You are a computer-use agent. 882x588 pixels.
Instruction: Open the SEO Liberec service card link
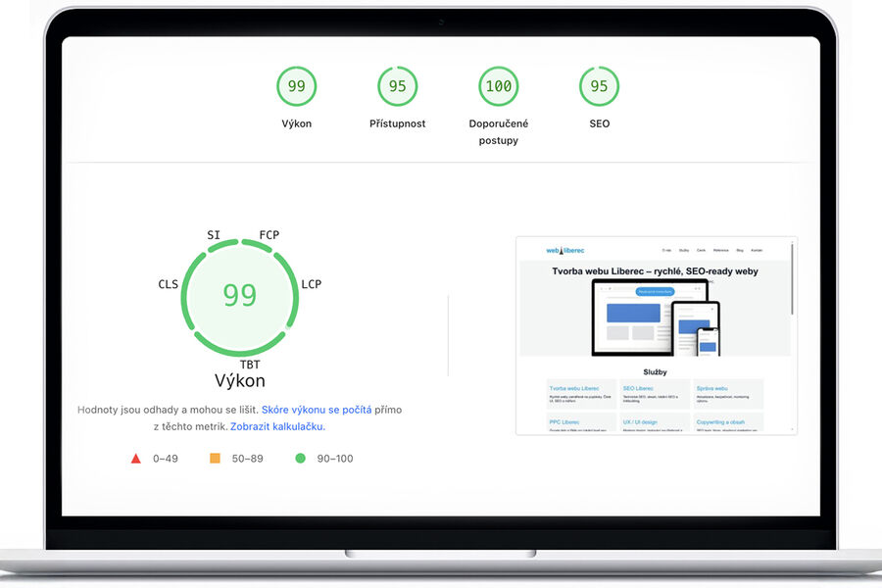coord(639,387)
